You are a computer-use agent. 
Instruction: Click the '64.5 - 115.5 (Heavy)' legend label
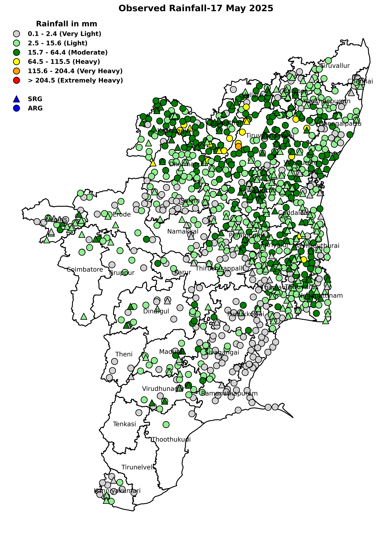click(x=64, y=62)
